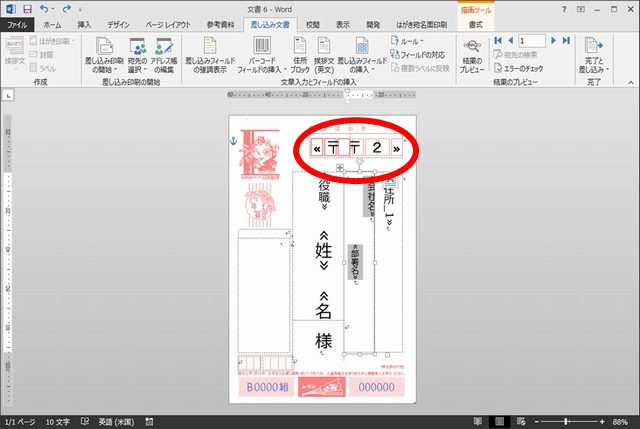Screen dimensions: 640x429
Task: Switch to Read Mode view icon
Action: [477, 421]
